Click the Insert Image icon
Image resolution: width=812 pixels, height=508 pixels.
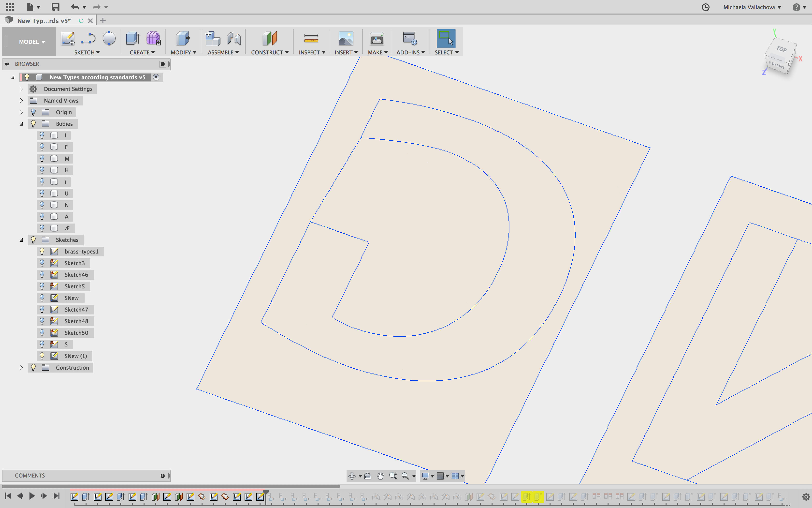(x=346, y=39)
